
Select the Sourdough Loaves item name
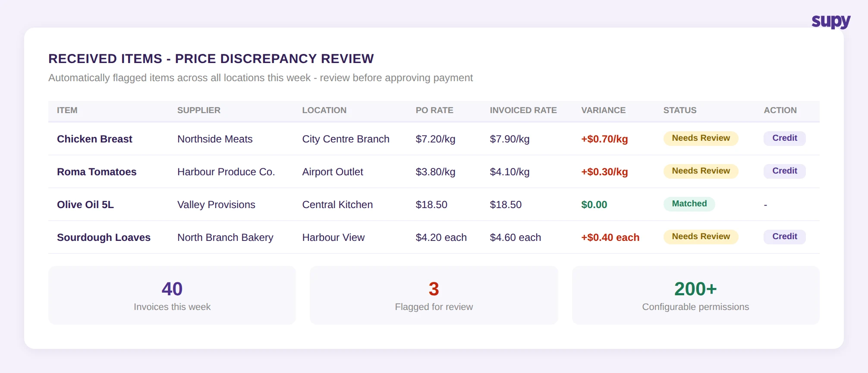pos(104,237)
